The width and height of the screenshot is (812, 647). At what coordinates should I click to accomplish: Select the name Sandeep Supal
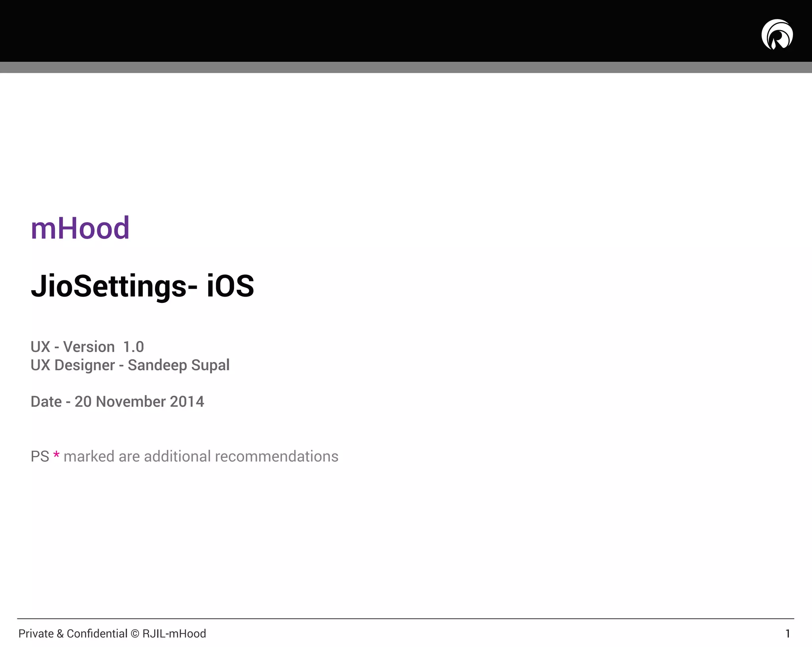178,365
